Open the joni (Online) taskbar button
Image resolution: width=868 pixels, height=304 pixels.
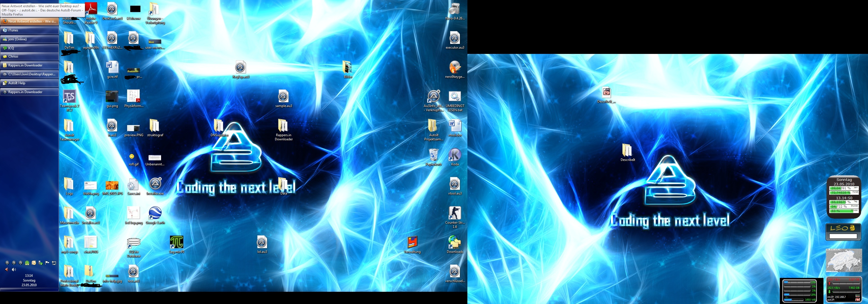coord(29,39)
